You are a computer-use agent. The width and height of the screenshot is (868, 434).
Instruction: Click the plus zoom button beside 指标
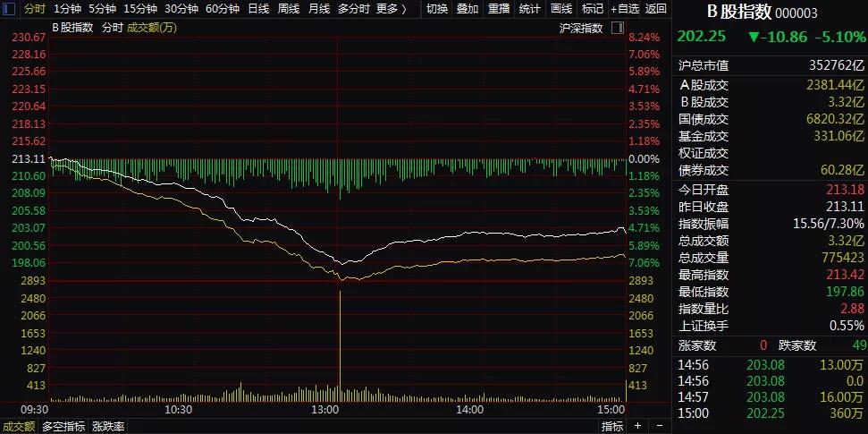(637, 426)
